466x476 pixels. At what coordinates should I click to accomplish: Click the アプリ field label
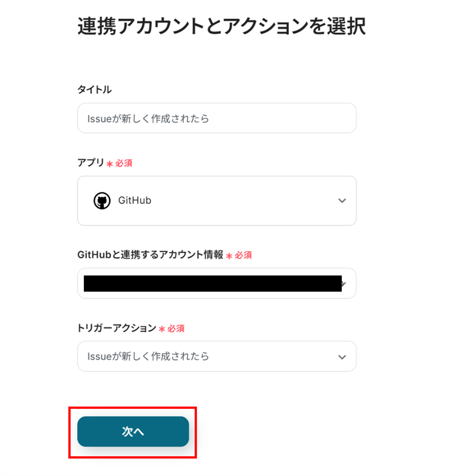tap(91, 162)
